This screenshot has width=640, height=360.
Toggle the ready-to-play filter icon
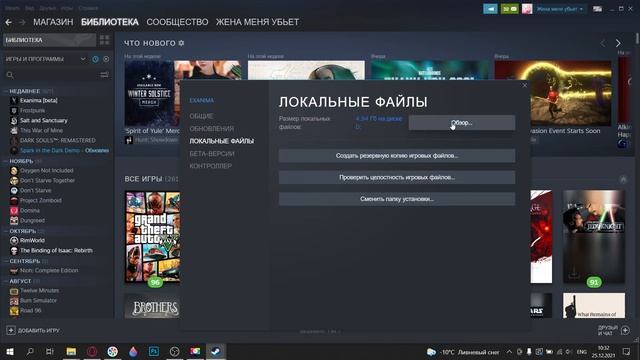point(106,59)
